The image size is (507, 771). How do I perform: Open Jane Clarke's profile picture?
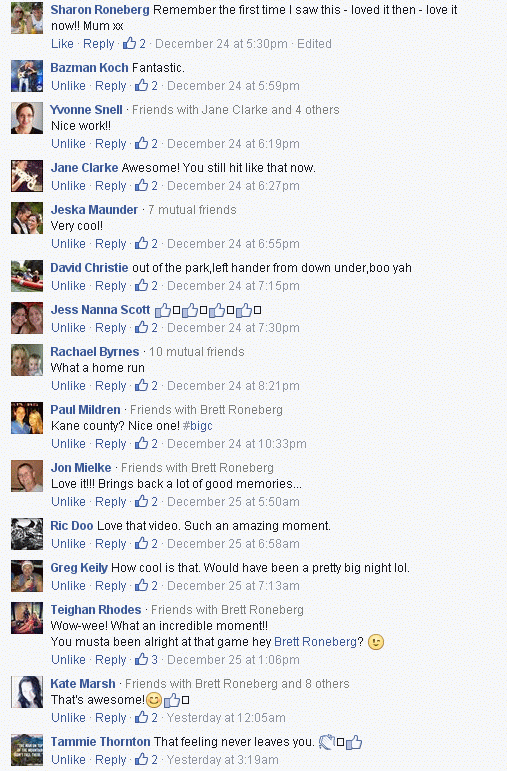(x=27, y=176)
